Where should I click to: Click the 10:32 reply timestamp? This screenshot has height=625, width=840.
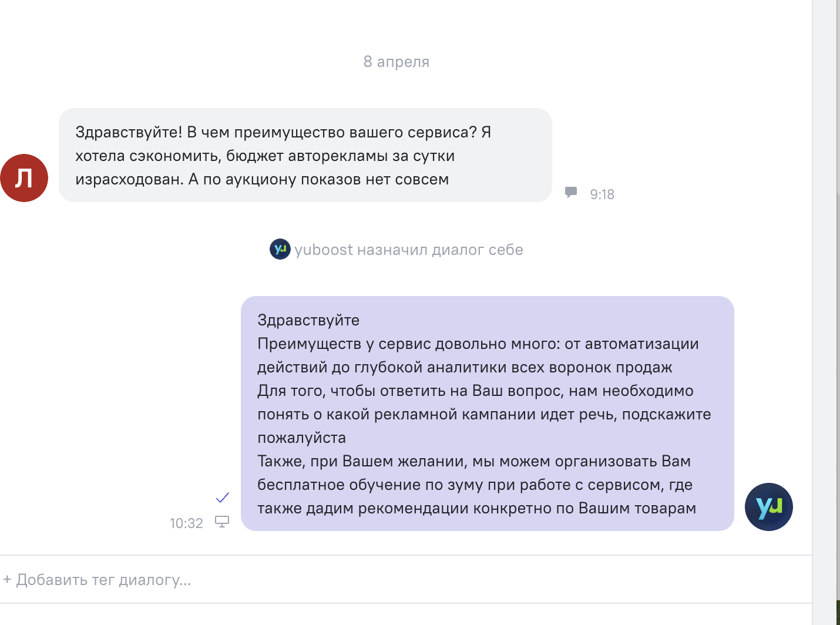coord(186,523)
